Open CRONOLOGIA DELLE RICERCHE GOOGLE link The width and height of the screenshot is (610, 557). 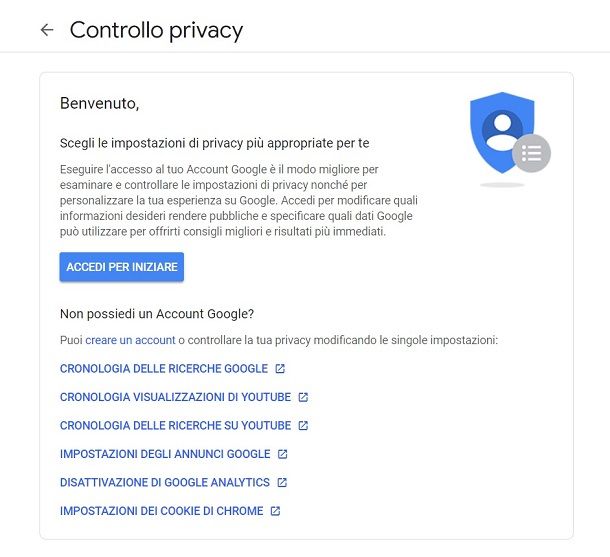click(164, 368)
